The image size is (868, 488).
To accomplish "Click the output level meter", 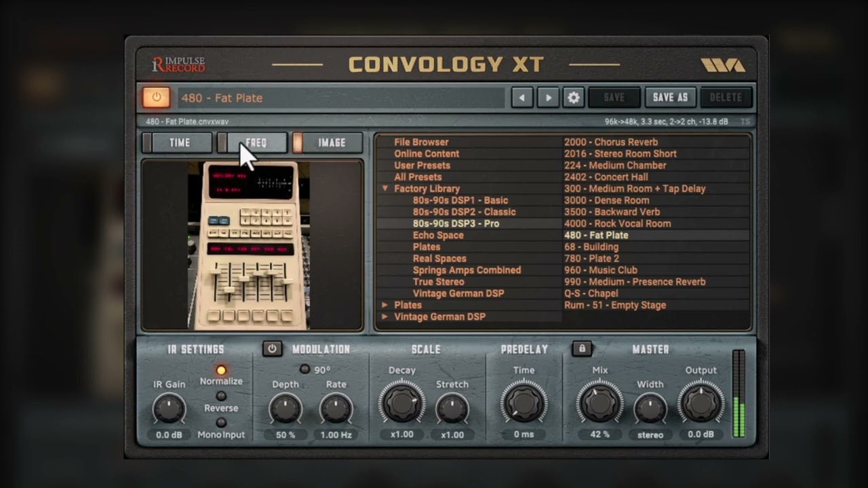I will click(x=738, y=394).
